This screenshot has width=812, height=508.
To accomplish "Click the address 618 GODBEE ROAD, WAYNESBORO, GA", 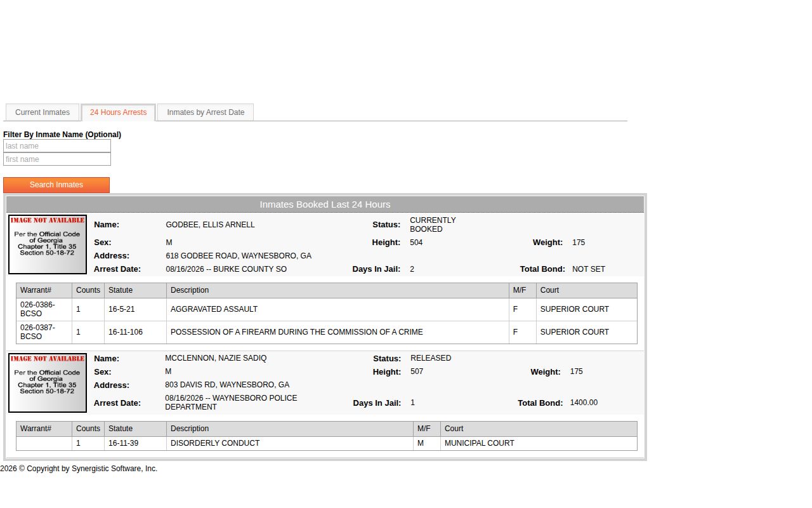I will tap(239, 256).
